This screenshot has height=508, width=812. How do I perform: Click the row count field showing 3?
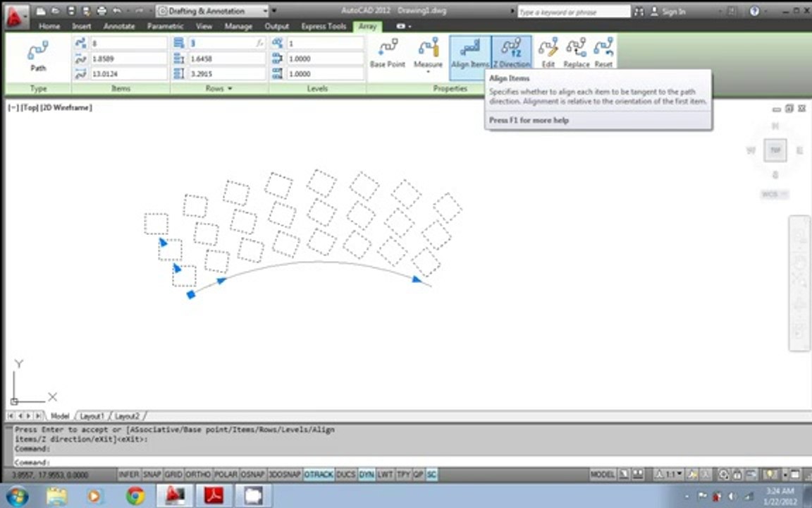(227, 43)
